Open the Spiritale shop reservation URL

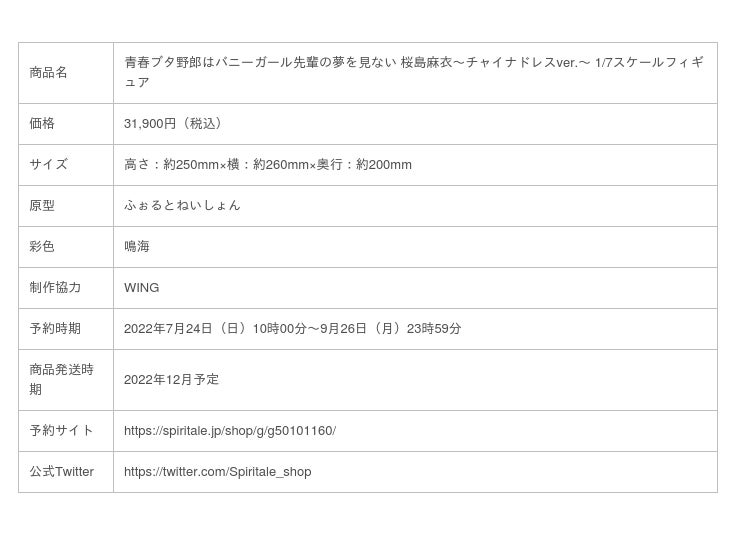click(x=229, y=431)
